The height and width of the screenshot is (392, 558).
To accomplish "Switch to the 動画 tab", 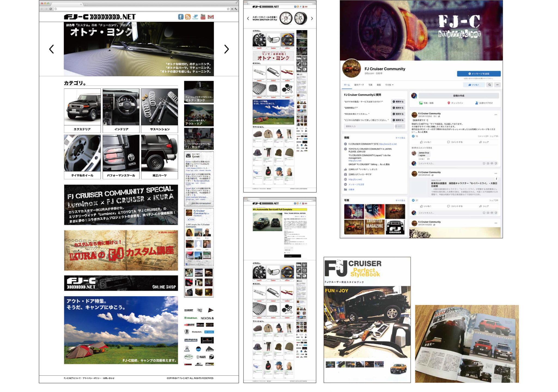I will point(379,85).
